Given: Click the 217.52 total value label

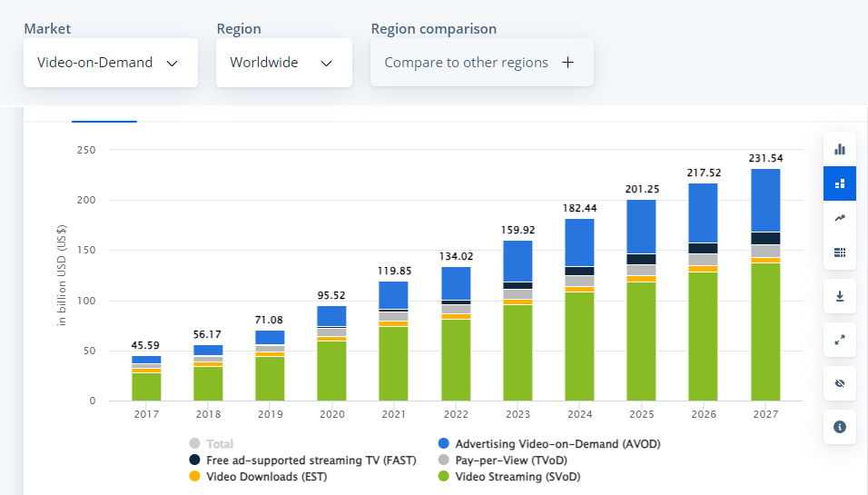Looking at the screenshot, I should point(704,173).
